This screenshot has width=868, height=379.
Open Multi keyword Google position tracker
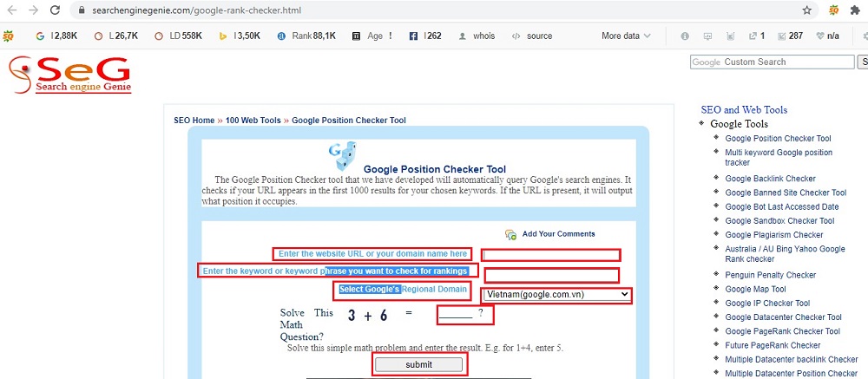click(x=779, y=158)
